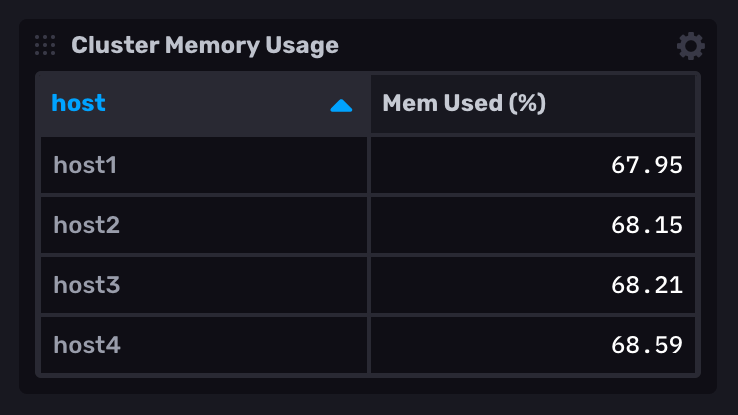The height and width of the screenshot is (415, 738).
Task: Select the host3 cell
Action: tap(86, 285)
